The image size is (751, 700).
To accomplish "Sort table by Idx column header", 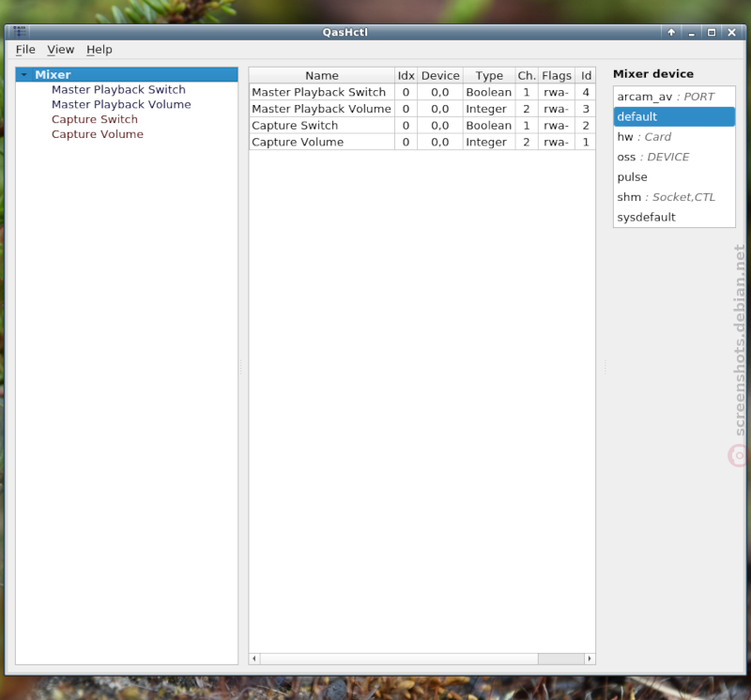I will pyautogui.click(x=406, y=76).
